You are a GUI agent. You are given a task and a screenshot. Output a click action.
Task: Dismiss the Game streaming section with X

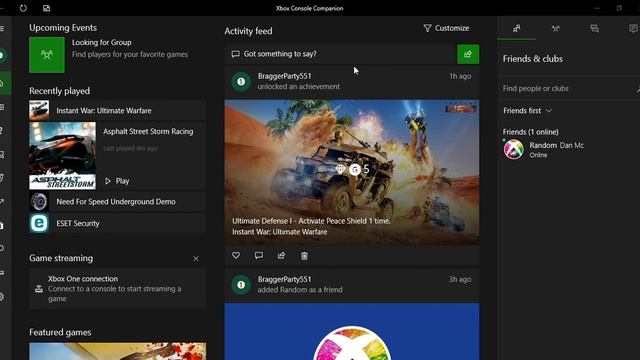click(x=196, y=259)
